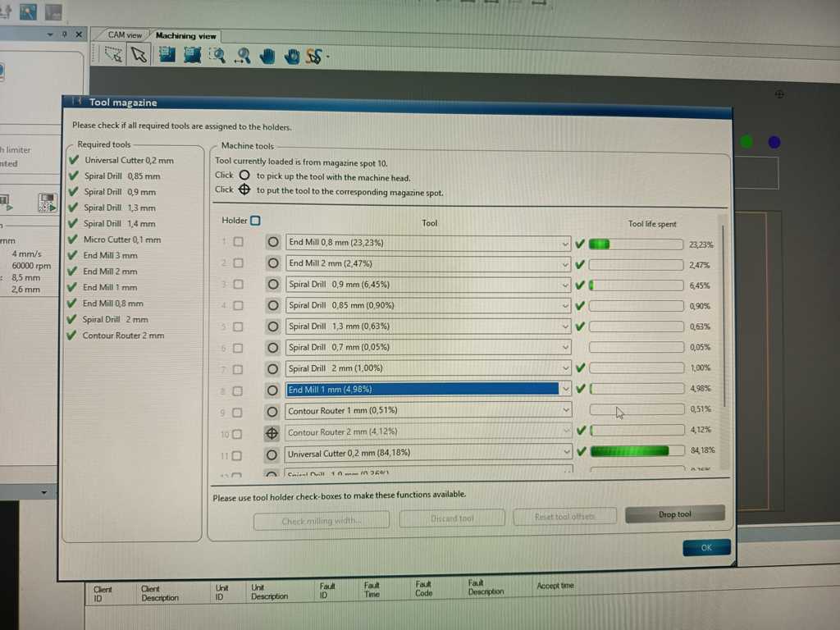Viewport: 840px width, 630px height.
Task: Click the zoom to fit binoculars icon
Action: (242, 56)
